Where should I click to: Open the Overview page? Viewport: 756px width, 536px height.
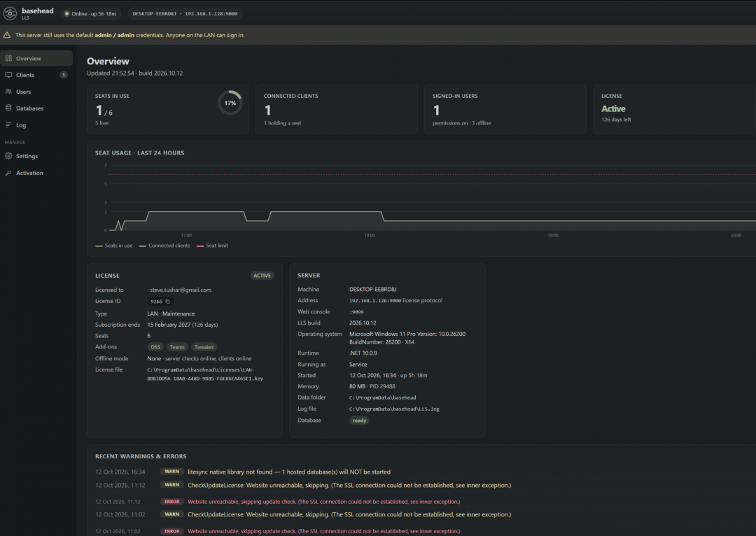[x=36, y=58]
